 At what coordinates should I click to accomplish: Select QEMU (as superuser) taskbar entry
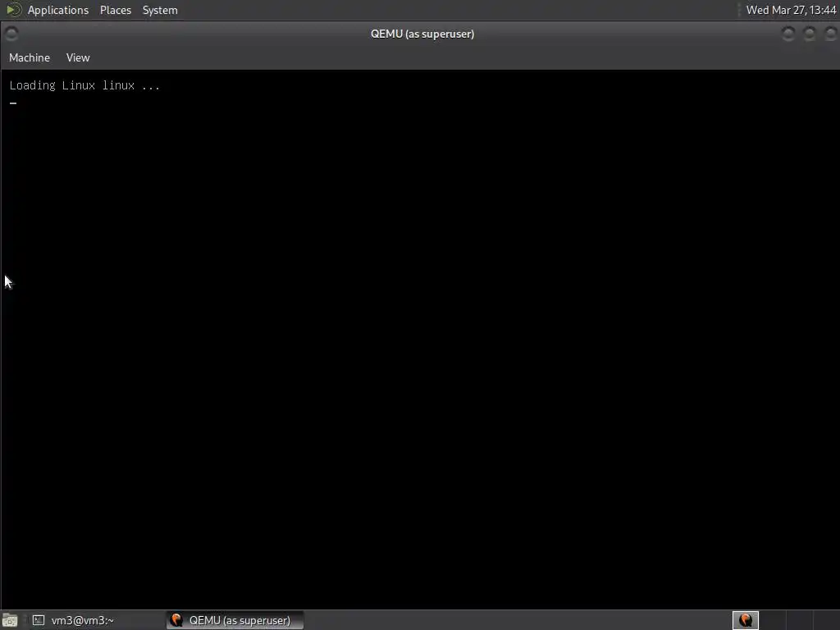point(235,620)
